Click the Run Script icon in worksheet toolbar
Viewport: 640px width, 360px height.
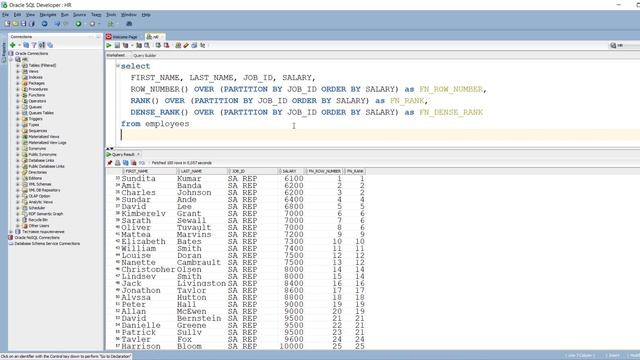117,45
